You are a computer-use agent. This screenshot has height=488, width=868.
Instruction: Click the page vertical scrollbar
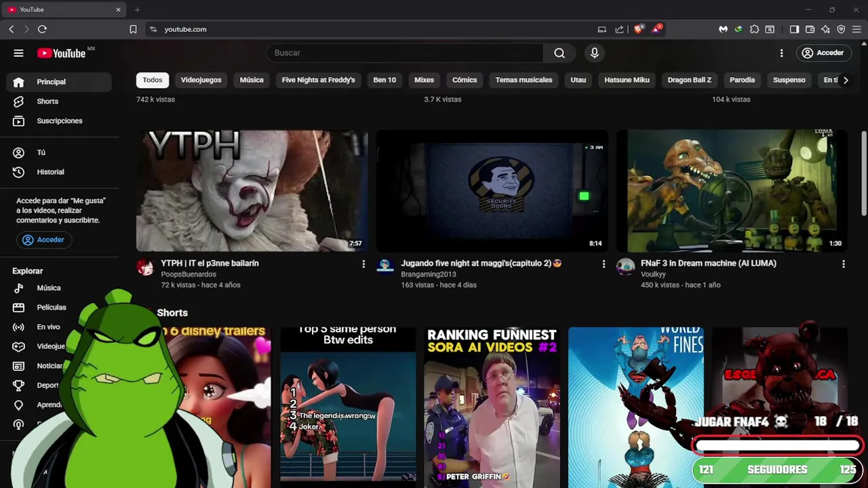pos(864,174)
